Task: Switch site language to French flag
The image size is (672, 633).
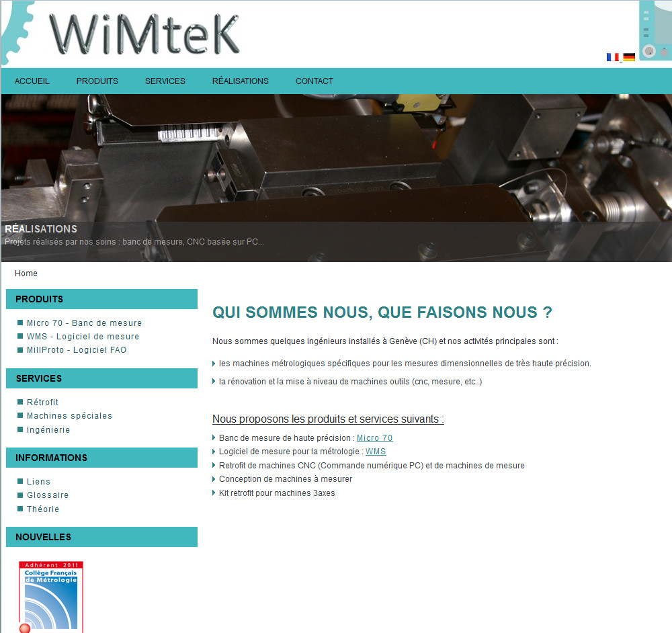Action: (x=612, y=57)
